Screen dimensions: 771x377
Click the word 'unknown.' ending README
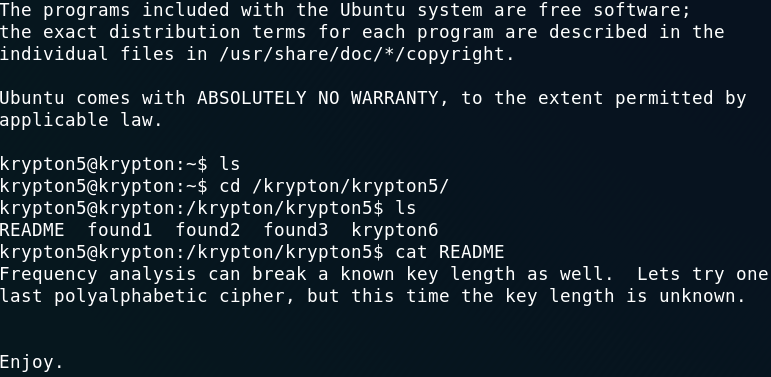[703, 296]
